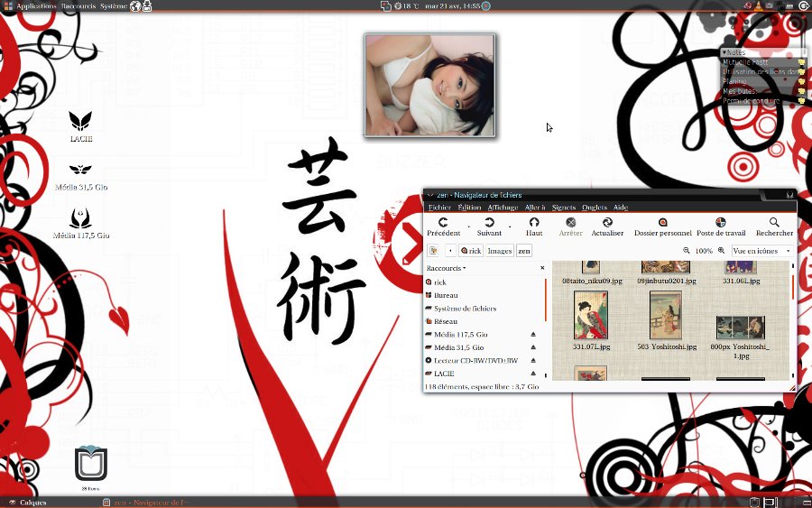This screenshot has width=812, height=508.
Task: Zoom out using the minus magnifier
Action: [x=687, y=251]
